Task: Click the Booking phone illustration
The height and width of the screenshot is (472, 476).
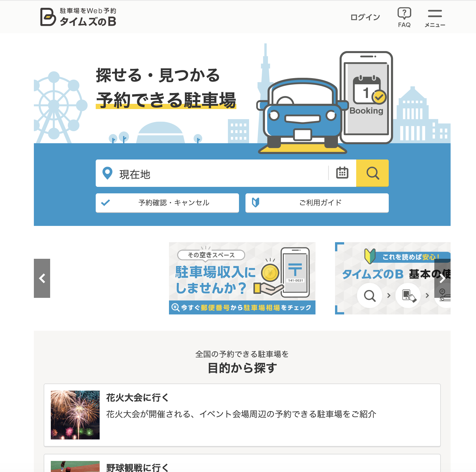Action: click(366, 97)
